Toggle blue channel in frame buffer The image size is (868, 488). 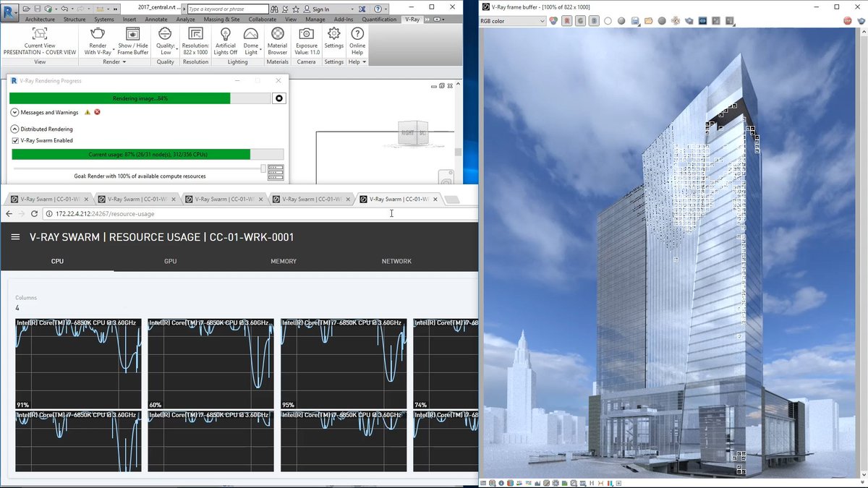point(594,20)
